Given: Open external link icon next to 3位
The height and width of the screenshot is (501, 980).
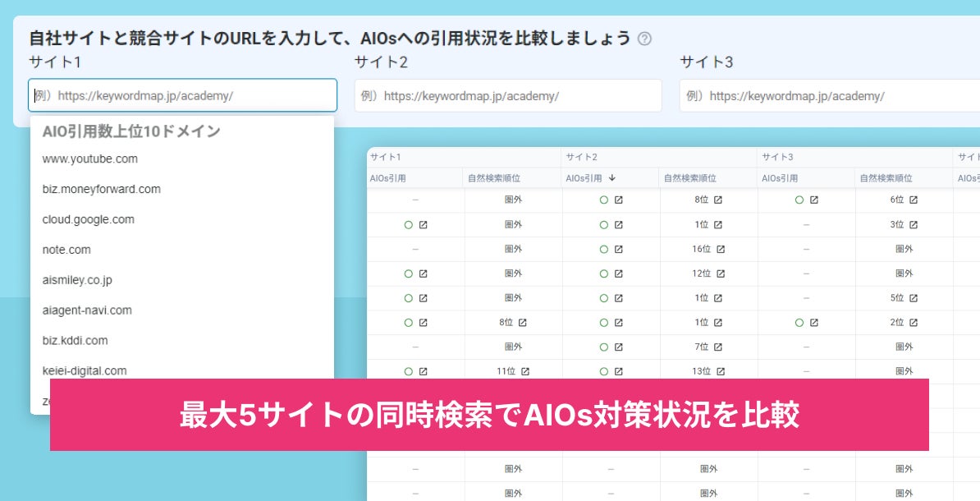Looking at the screenshot, I should point(913,224).
